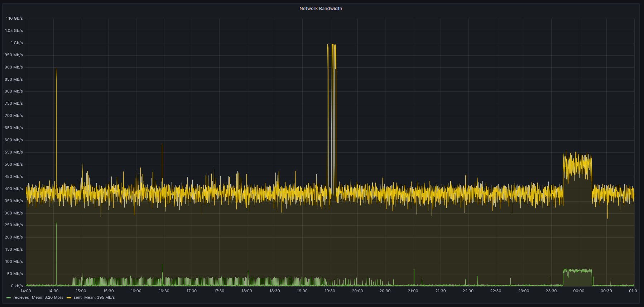This screenshot has height=307, width=644.
Task: Click the legend value 'Mean: 395 Mb/s'
Action: click(x=100, y=298)
